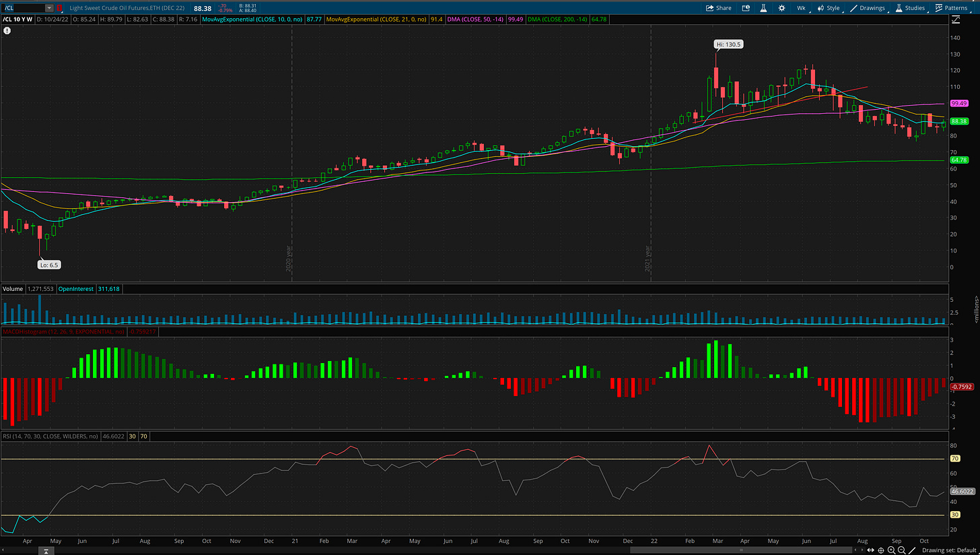Click the -0.7592 MACD axis value tag
Viewport: 980px width, 555px height.
click(x=961, y=387)
